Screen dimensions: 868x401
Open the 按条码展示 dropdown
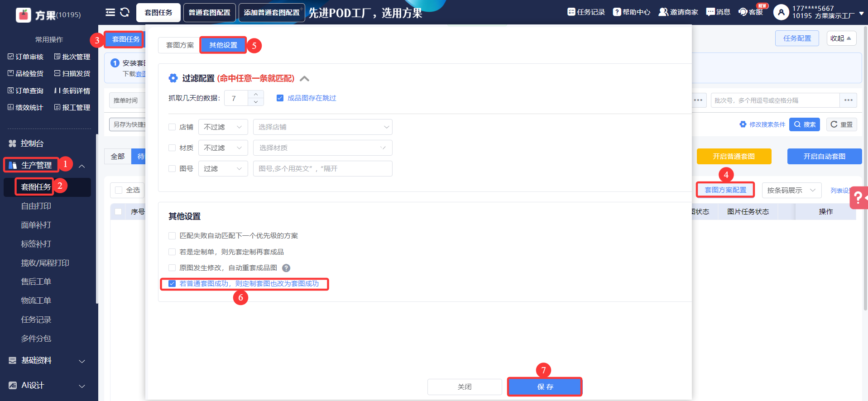coord(791,191)
